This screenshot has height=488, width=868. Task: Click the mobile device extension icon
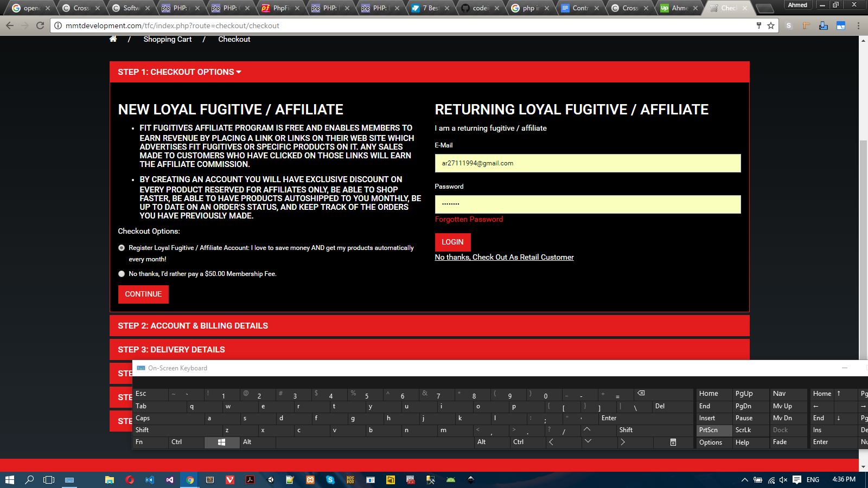(x=824, y=25)
